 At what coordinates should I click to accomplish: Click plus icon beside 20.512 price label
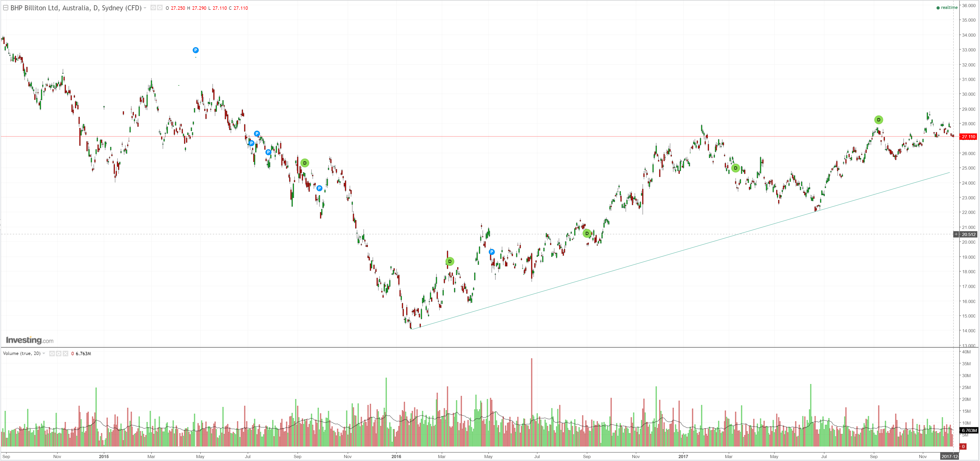coord(956,234)
